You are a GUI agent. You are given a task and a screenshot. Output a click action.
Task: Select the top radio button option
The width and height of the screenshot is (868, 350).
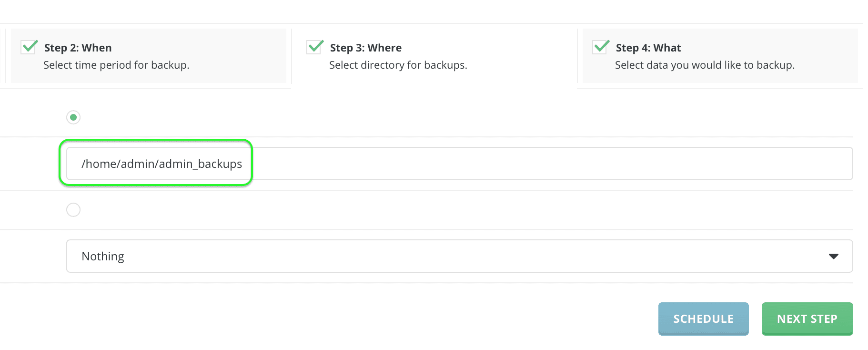(73, 117)
